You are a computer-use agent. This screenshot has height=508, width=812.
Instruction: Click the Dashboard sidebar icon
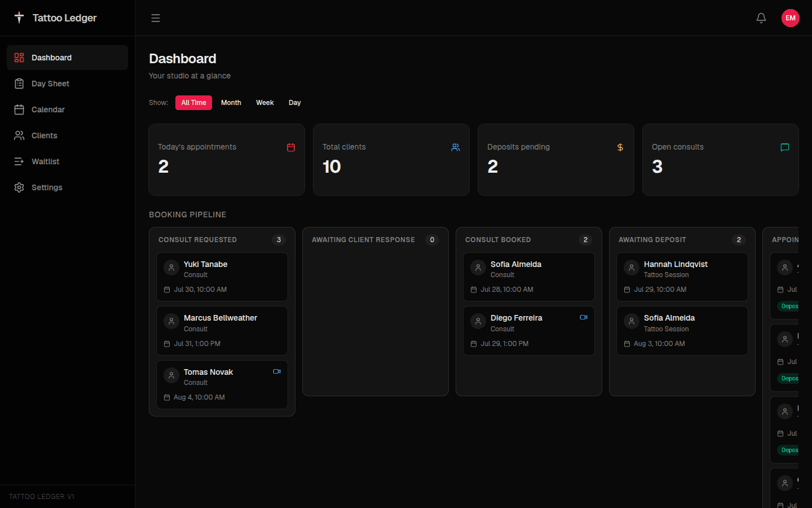pyautogui.click(x=19, y=58)
